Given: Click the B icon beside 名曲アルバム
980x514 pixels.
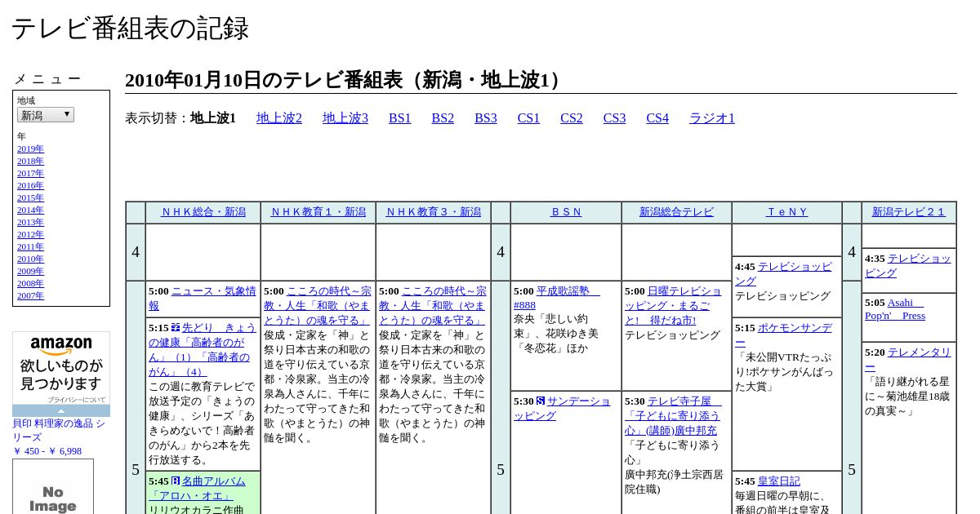Looking at the screenshot, I should click(x=176, y=481).
